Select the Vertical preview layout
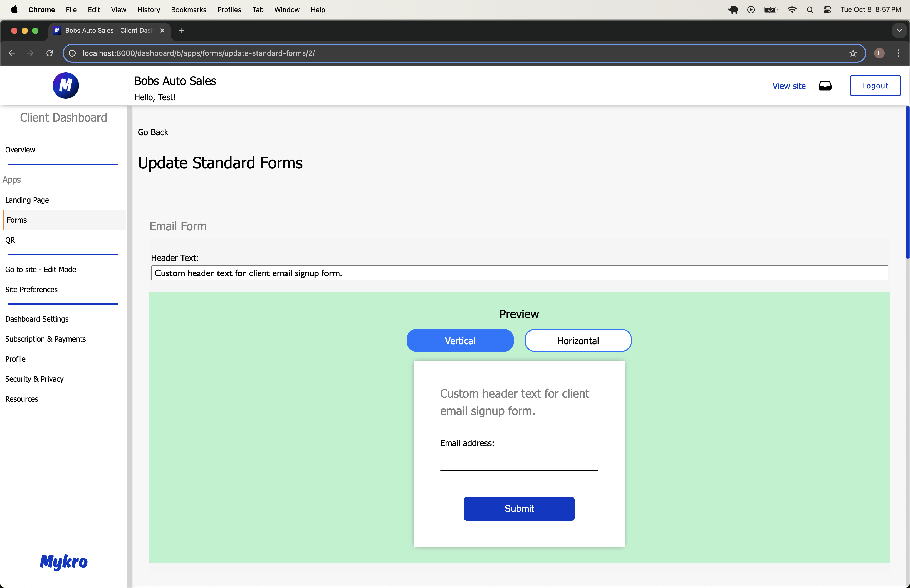 pos(460,341)
